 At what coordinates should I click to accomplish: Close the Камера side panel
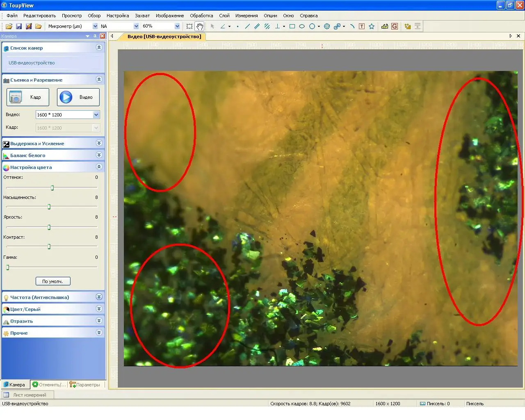103,36
